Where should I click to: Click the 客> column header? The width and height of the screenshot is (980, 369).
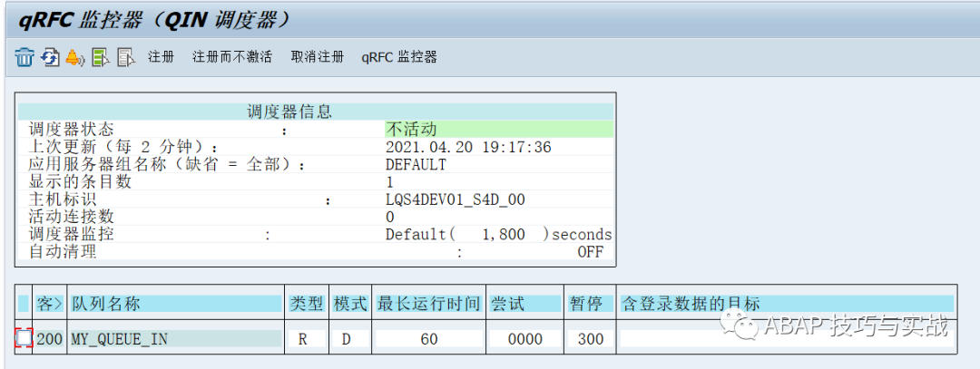50,304
